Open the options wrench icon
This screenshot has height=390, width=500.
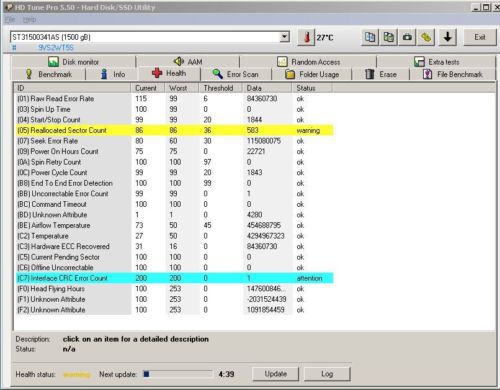point(426,37)
